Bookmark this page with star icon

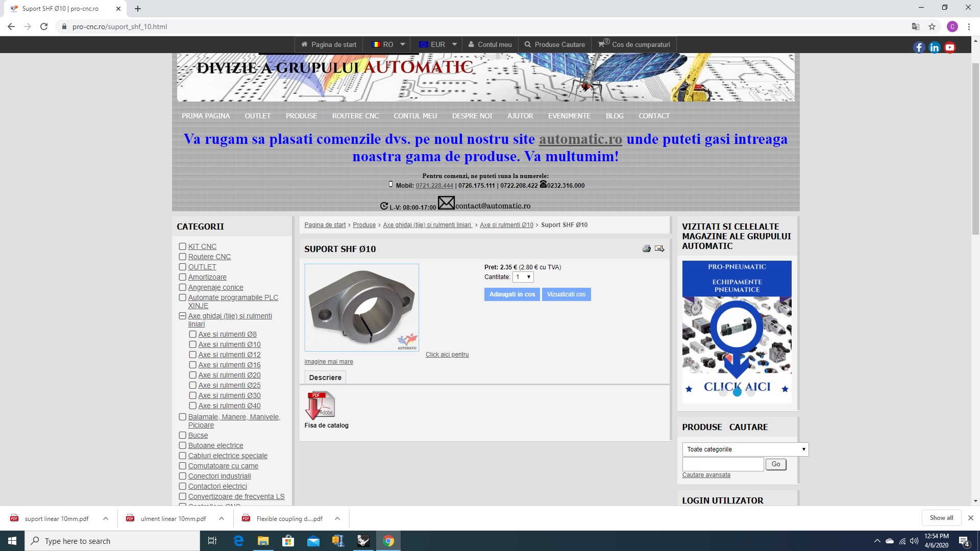932,27
